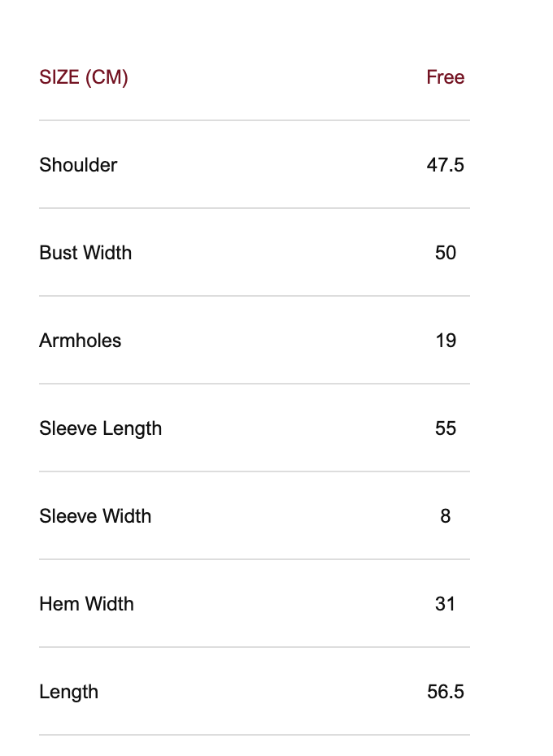The width and height of the screenshot is (553, 756).
Task: Click the divider line below the header row
Action: click(254, 120)
